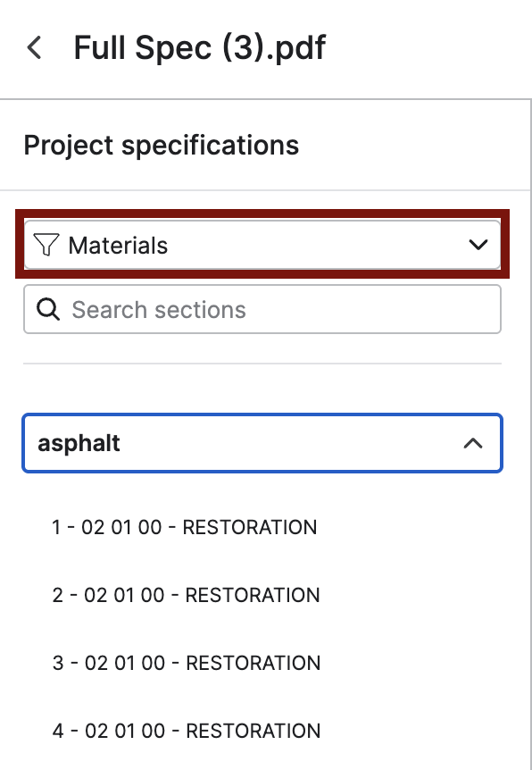Click the number 4 in the last section
Screen dimensions: 532x770
click(x=58, y=731)
